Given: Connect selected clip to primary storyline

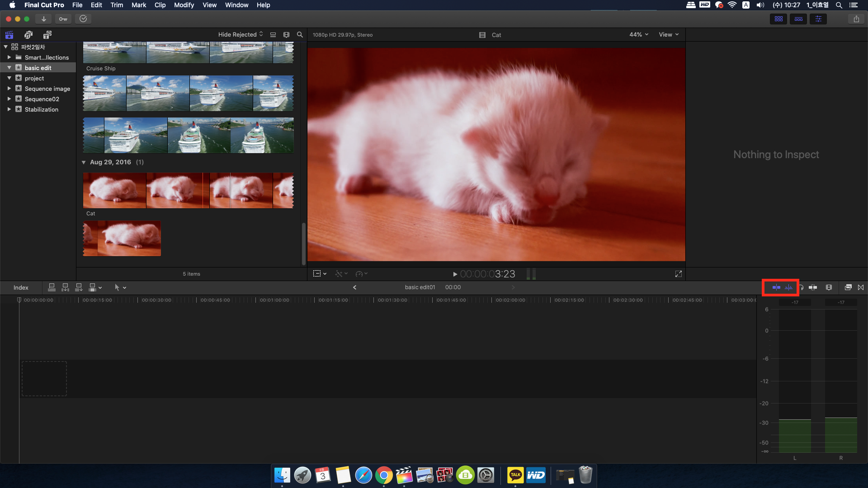Looking at the screenshot, I should coord(52,287).
